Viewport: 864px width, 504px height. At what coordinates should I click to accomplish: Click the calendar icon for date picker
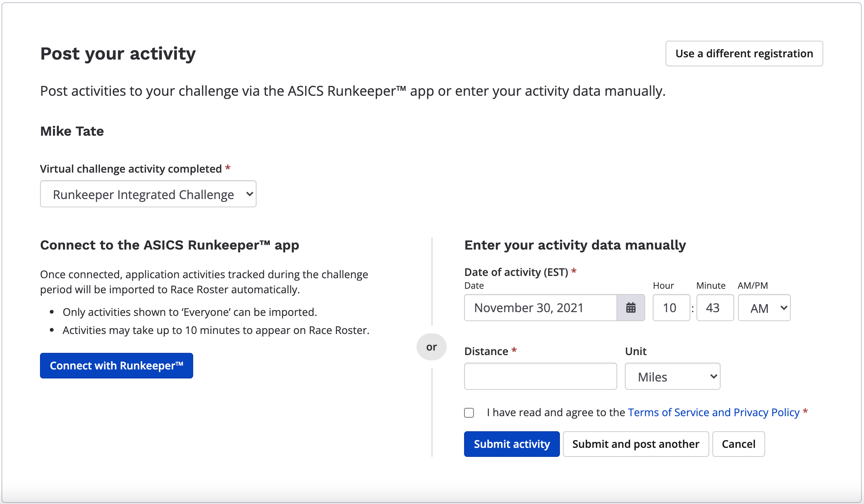(x=630, y=308)
